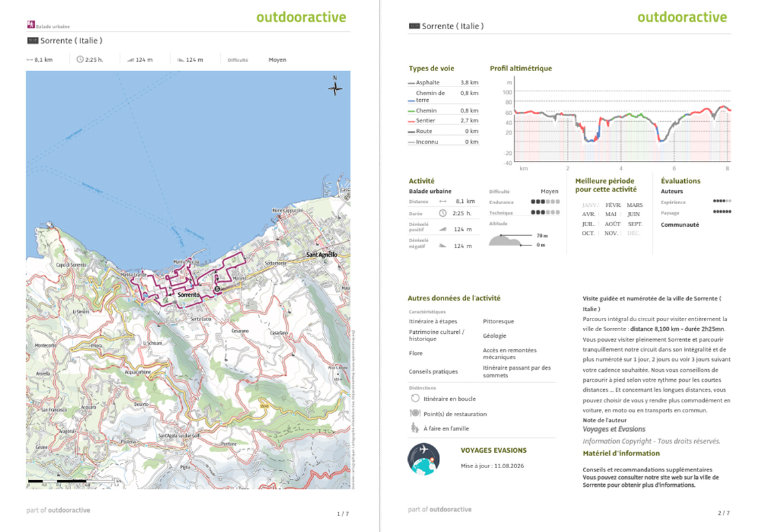Click the 'JANV.' month label

click(590, 205)
